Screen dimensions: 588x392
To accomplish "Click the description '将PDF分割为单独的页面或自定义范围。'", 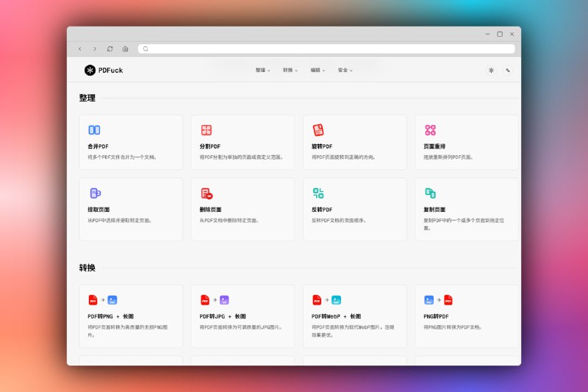I will (x=242, y=157).
